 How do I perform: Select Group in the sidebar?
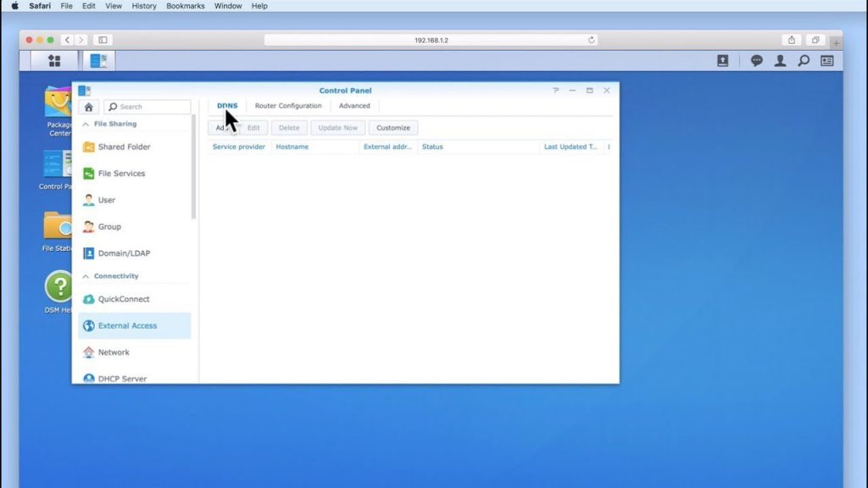pos(135,226)
